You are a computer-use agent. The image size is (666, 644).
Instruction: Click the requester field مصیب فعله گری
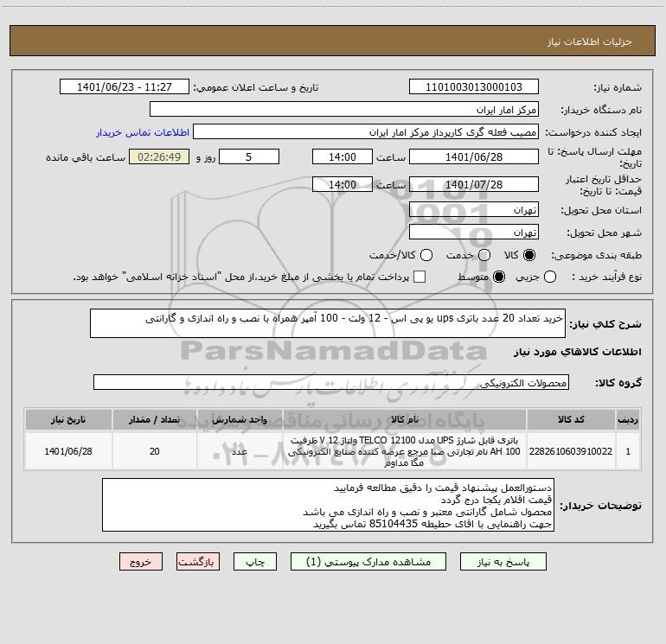tap(366, 131)
